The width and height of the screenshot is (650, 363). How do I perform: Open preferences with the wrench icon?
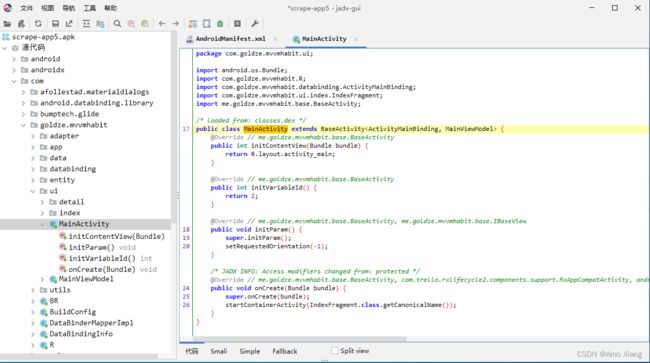(x=255, y=24)
